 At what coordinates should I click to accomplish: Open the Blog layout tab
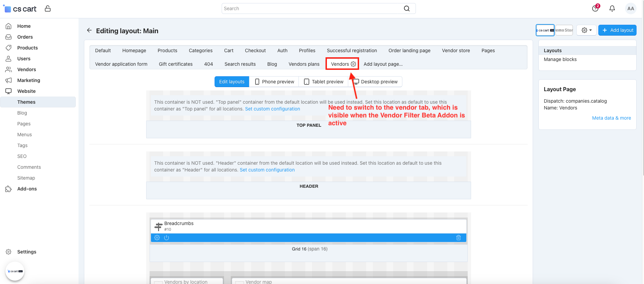[x=272, y=64]
